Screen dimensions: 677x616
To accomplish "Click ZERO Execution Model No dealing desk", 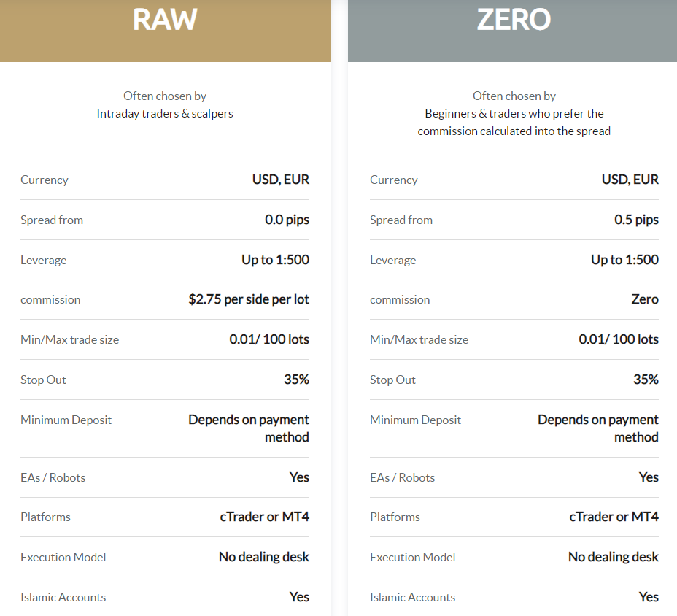I will 614,557.
